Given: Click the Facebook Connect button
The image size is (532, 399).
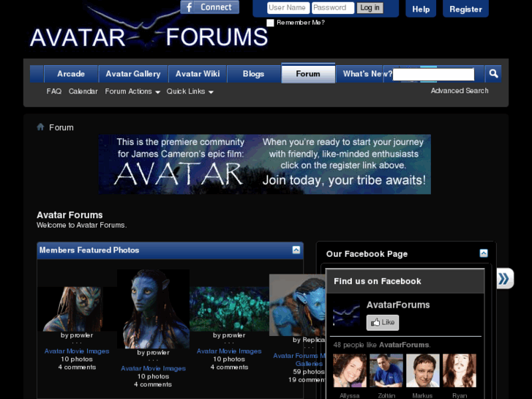Looking at the screenshot, I should pyautogui.click(x=210, y=7).
